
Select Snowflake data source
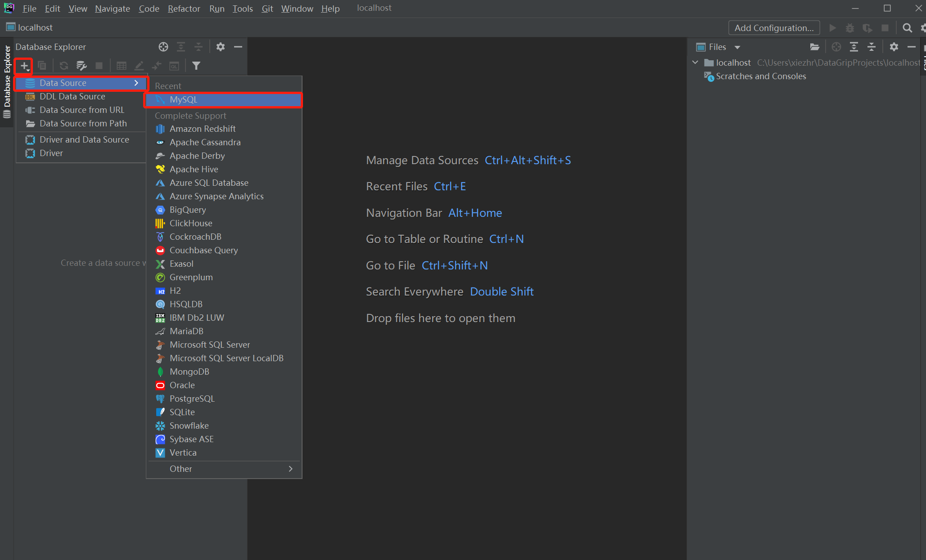(224, 426)
